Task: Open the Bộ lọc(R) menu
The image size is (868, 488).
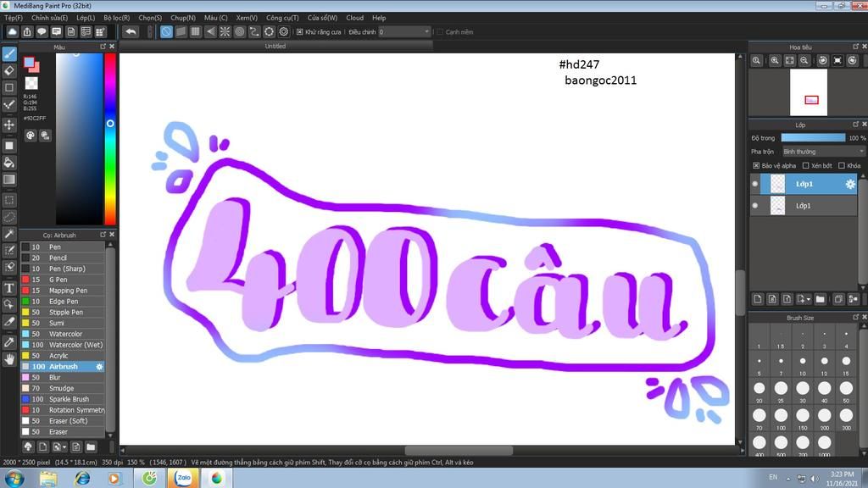Action: coord(117,18)
